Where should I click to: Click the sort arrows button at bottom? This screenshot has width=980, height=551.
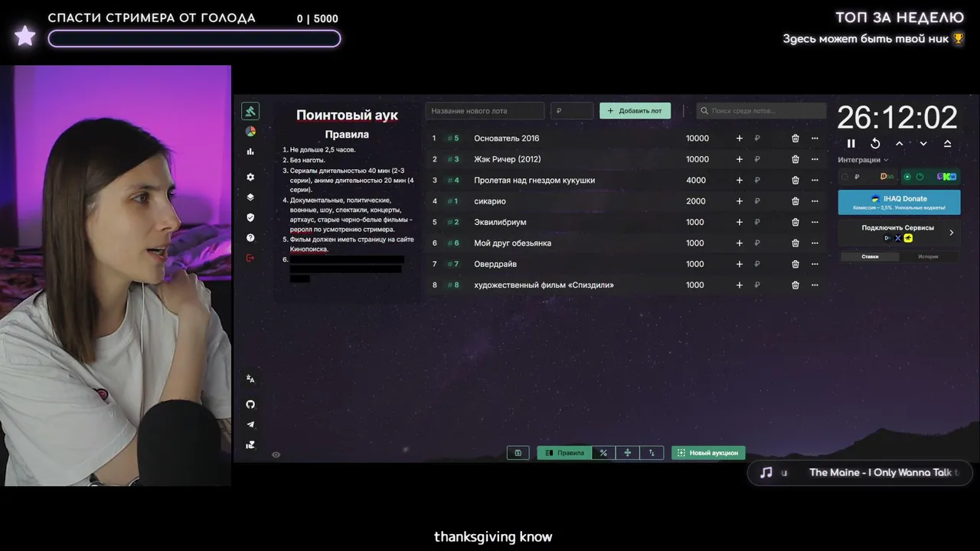[x=652, y=453]
